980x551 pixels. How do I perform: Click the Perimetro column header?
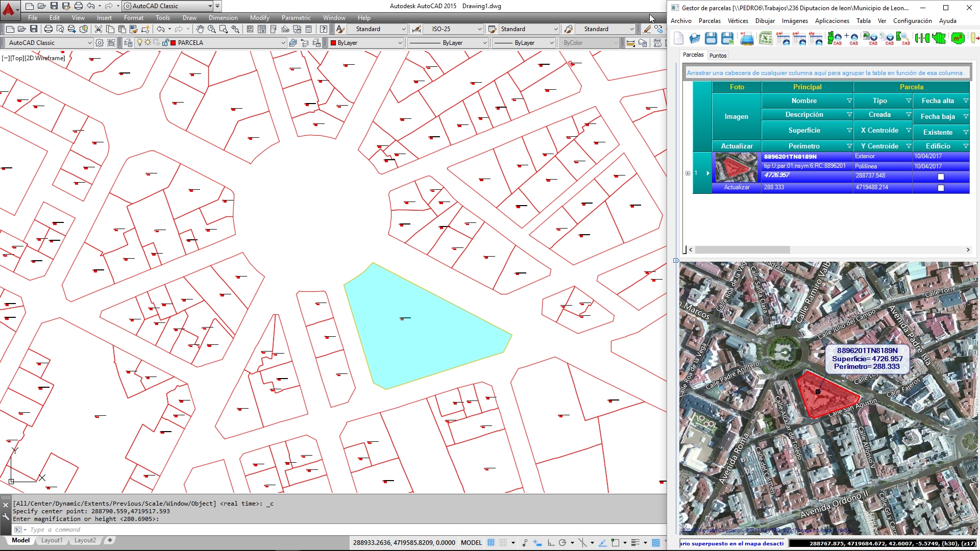click(x=804, y=146)
